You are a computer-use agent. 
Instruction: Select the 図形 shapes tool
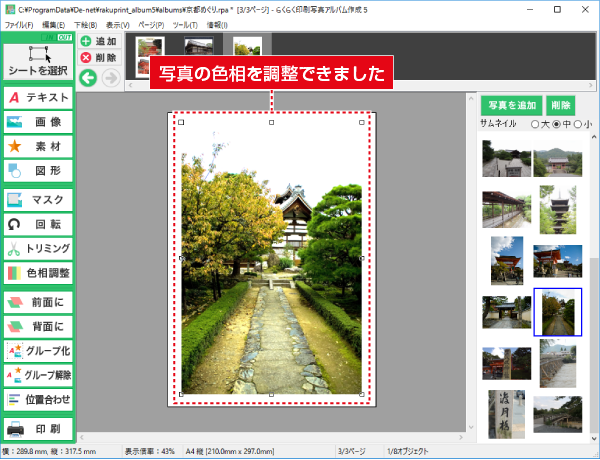click(38, 171)
